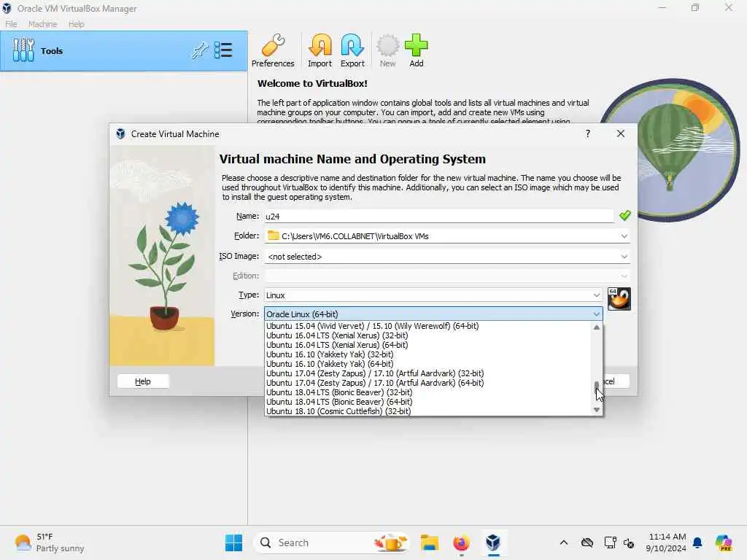Select Ubuntu 16.04 LTS (Xenial Xerus) (64-bit)
Image resolution: width=747 pixels, height=560 pixels.
click(x=428, y=345)
